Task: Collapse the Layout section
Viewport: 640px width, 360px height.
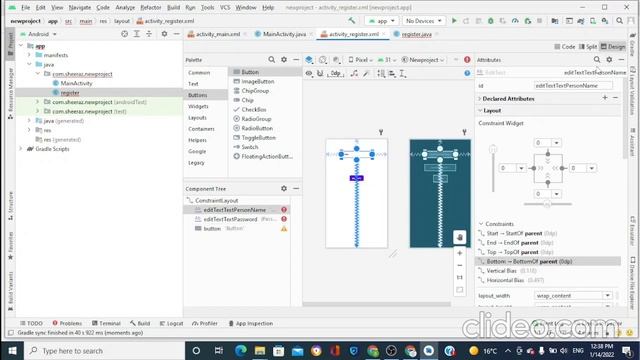Action: (x=480, y=111)
